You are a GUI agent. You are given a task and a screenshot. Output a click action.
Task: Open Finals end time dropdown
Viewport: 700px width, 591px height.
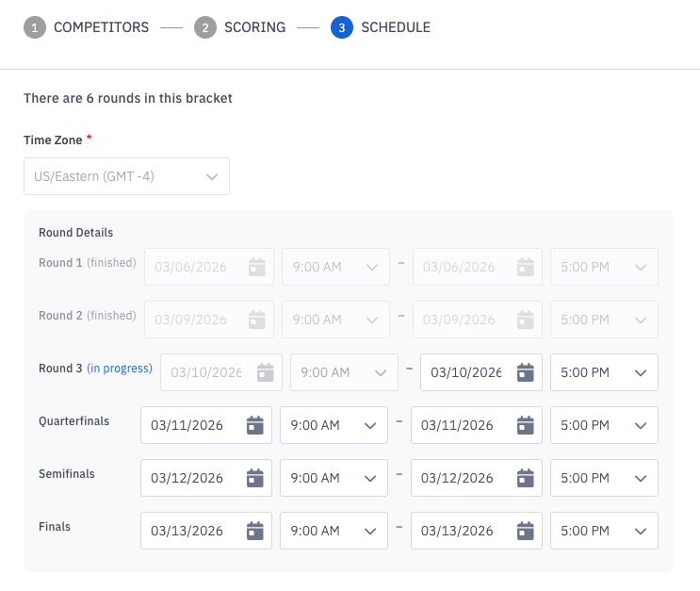pos(604,531)
